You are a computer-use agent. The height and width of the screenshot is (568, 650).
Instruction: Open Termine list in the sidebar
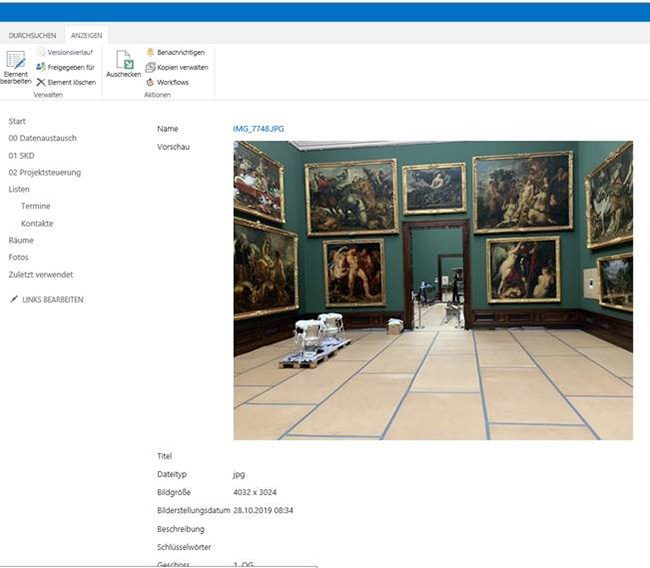[x=36, y=206]
